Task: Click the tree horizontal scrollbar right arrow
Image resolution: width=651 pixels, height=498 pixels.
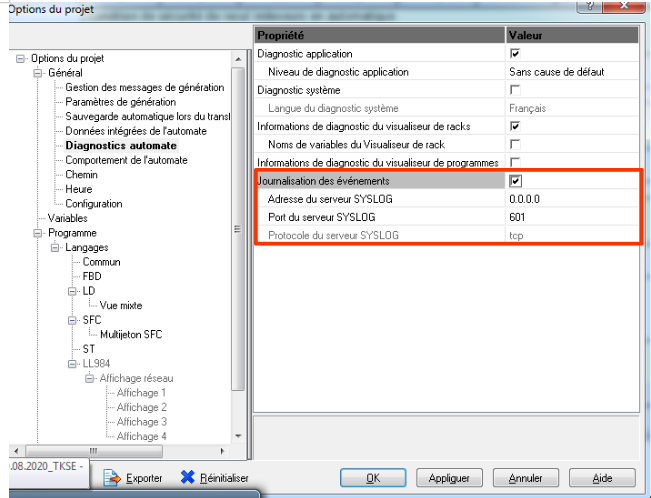Action: [223, 451]
